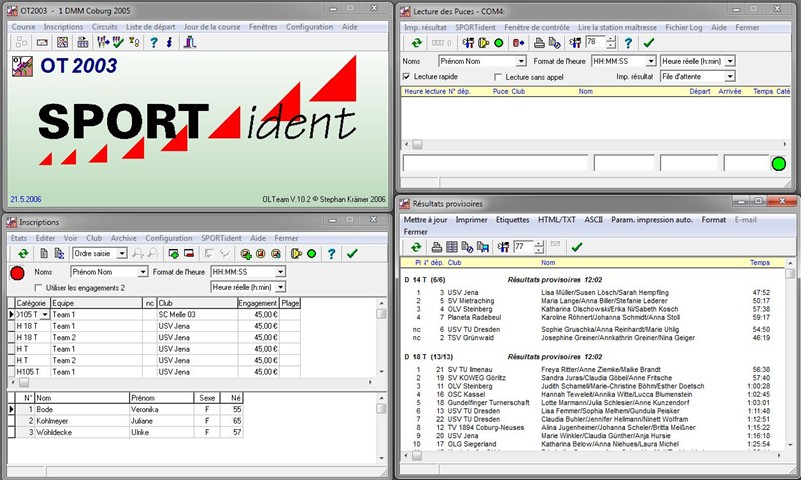Open the Prénom Nom dropdown in Inscriptions
Screen dimensions: 801x480
[x=143, y=272]
